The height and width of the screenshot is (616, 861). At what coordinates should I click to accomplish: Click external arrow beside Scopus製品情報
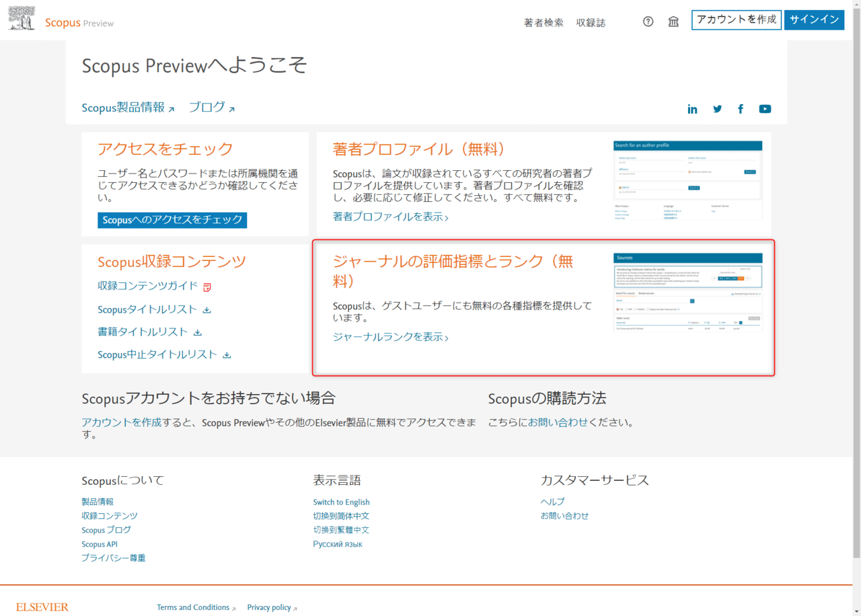pos(172,109)
